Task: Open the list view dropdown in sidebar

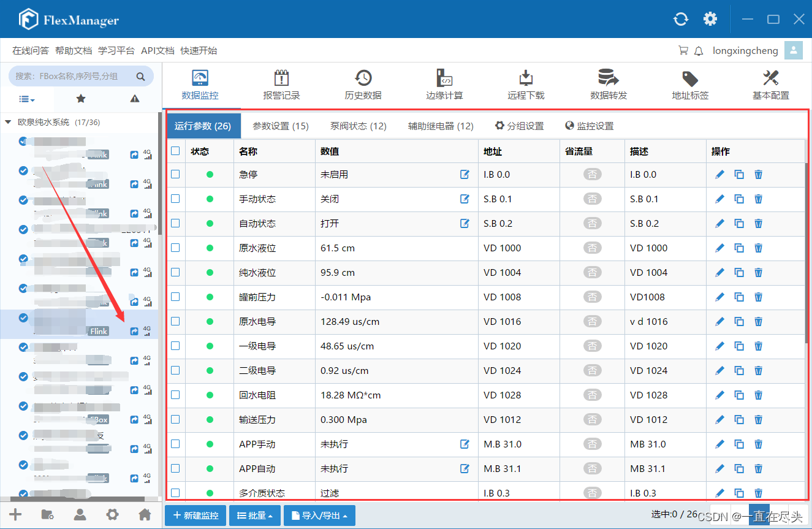Action: 26,99
